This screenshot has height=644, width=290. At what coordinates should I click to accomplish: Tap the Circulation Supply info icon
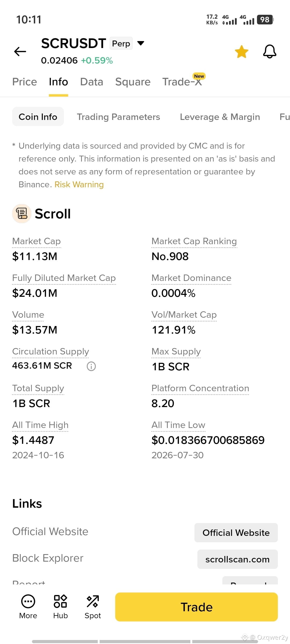pyautogui.click(x=91, y=366)
